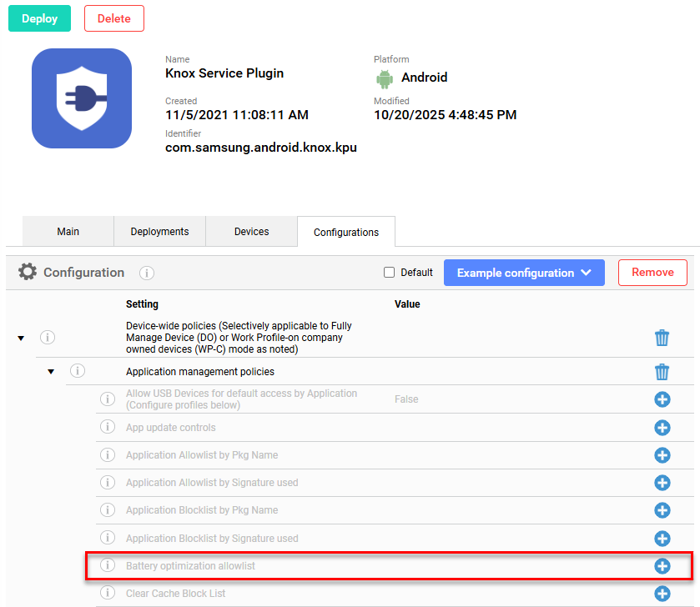Add Clear Cache Block List setting

tap(662, 594)
